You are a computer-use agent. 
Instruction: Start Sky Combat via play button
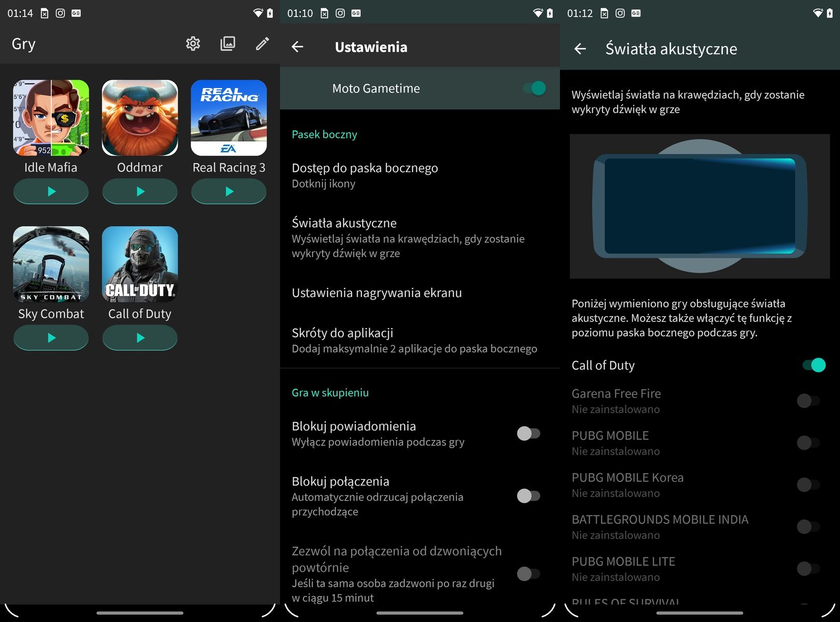point(51,338)
